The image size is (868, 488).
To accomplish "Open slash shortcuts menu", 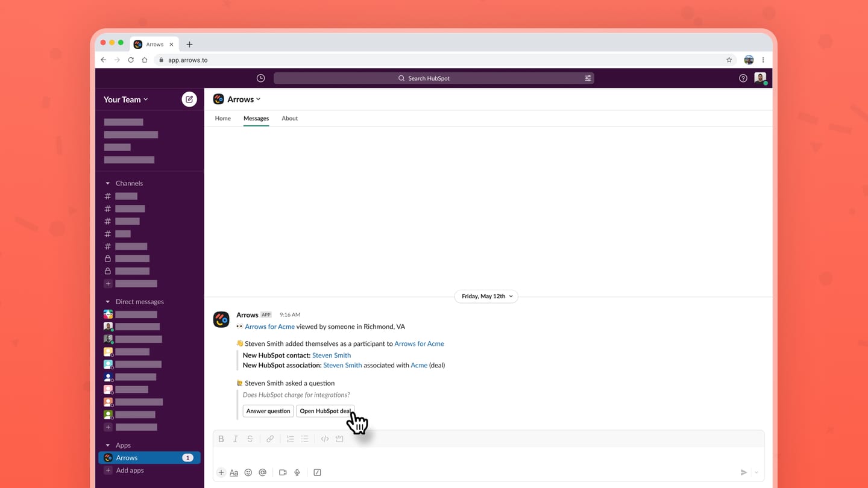I will 317,473.
